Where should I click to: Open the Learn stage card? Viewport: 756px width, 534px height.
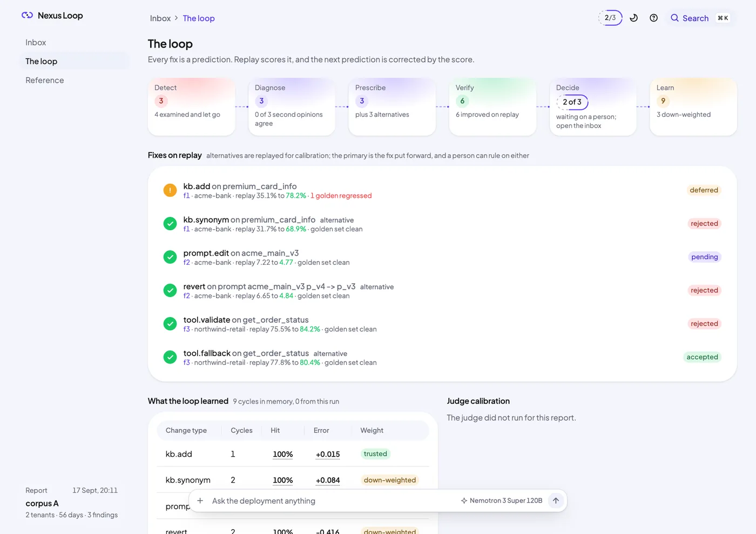[x=693, y=106]
